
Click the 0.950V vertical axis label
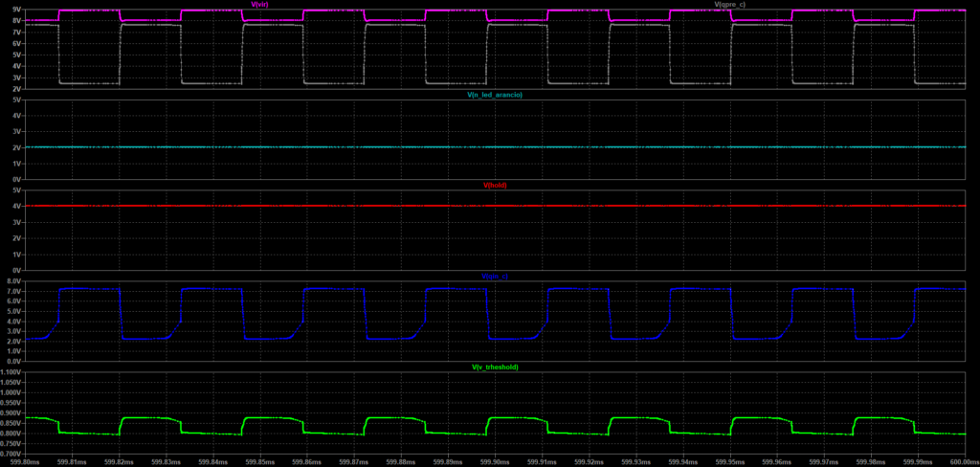(x=11, y=403)
